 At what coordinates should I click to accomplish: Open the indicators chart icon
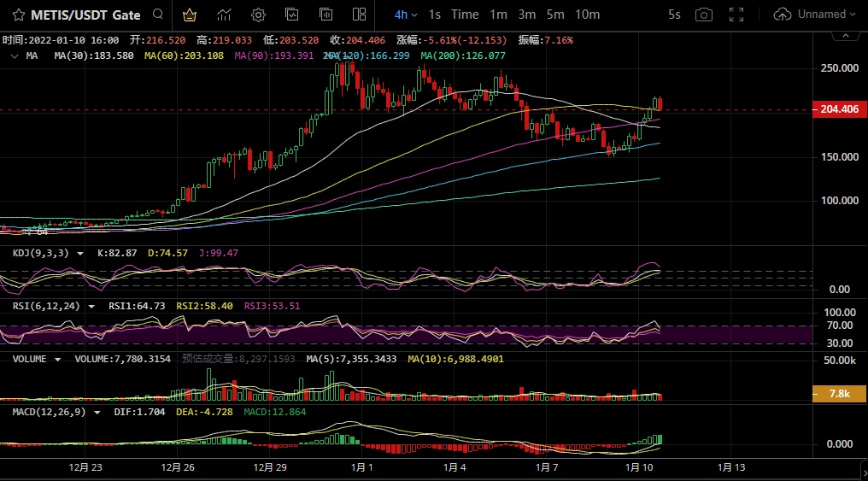(224, 15)
